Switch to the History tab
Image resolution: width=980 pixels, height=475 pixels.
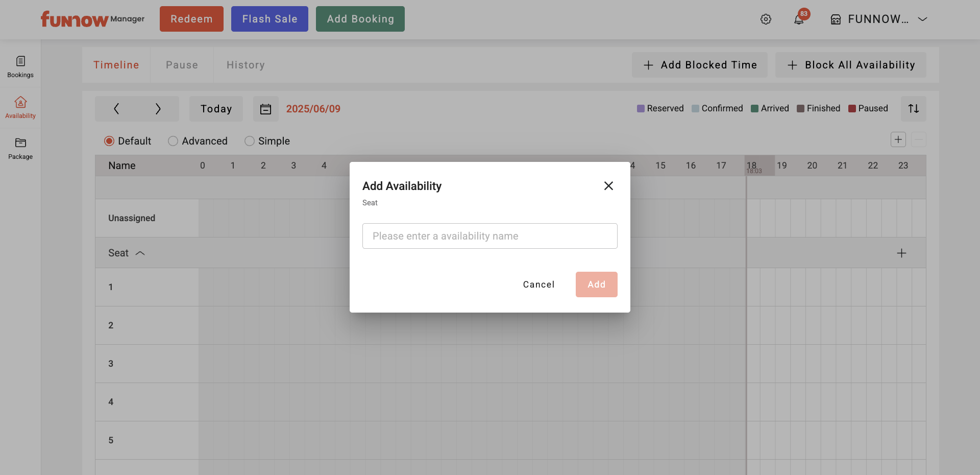pyautogui.click(x=246, y=65)
